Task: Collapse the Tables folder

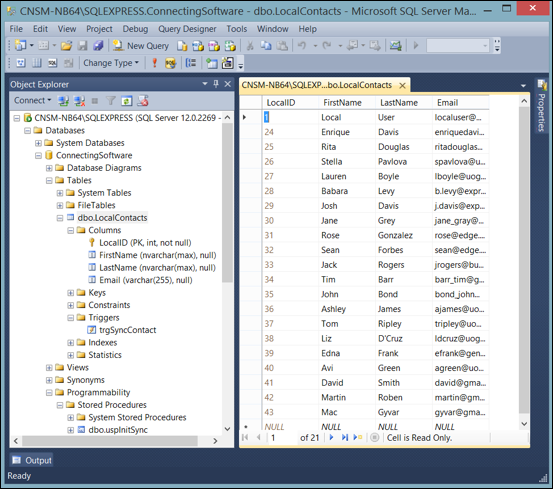Action: (x=49, y=181)
